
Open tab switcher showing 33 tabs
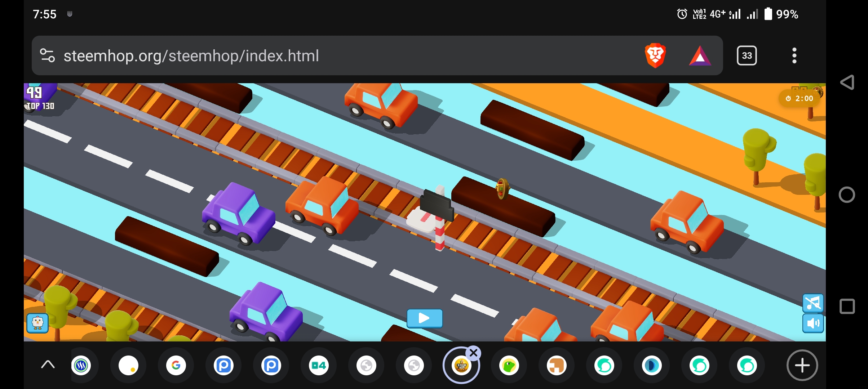747,55
